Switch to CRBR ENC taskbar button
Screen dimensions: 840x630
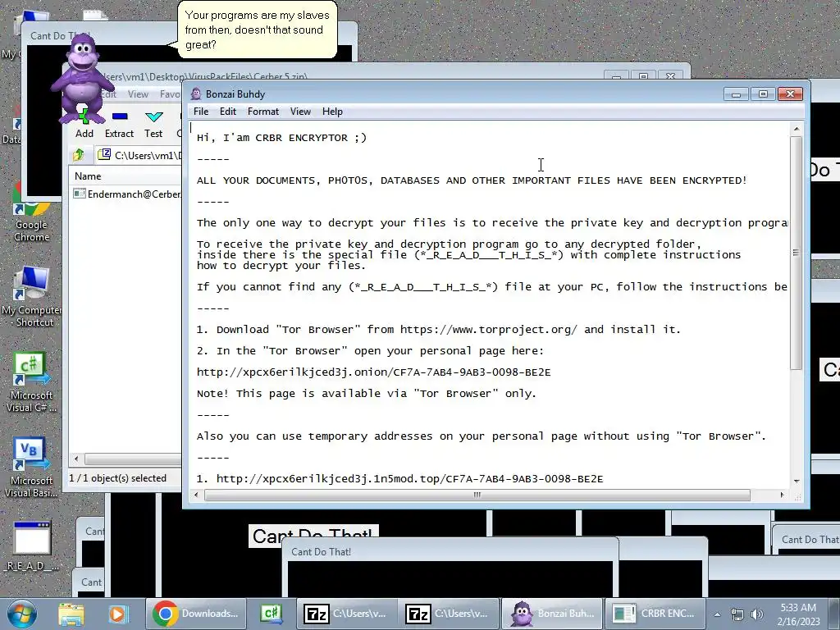click(655, 614)
